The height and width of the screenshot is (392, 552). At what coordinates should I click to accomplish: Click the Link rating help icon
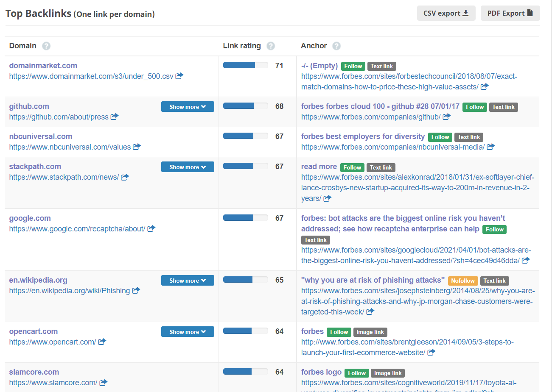click(x=271, y=46)
